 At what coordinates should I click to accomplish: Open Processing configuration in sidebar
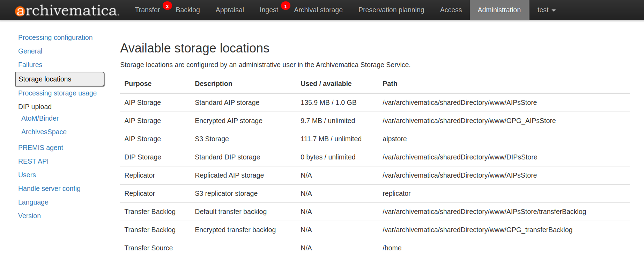coord(55,37)
